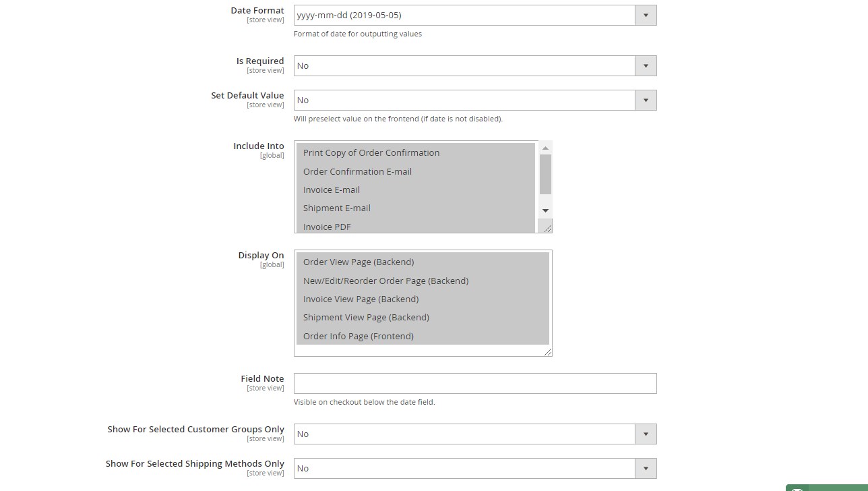The height and width of the screenshot is (491, 868).
Task: Expand Show For Selected Shipping Methods dropdown
Action: point(474,468)
